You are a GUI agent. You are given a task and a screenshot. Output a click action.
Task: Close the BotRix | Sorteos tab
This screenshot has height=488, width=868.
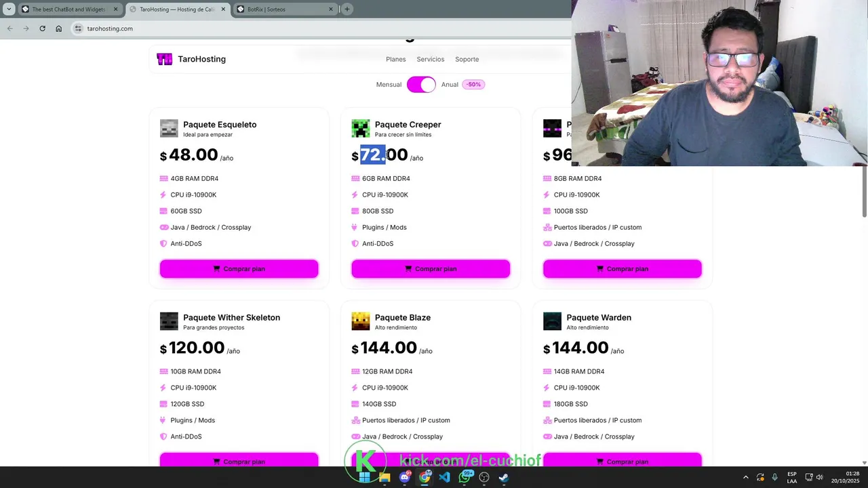(x=331, y=9)
